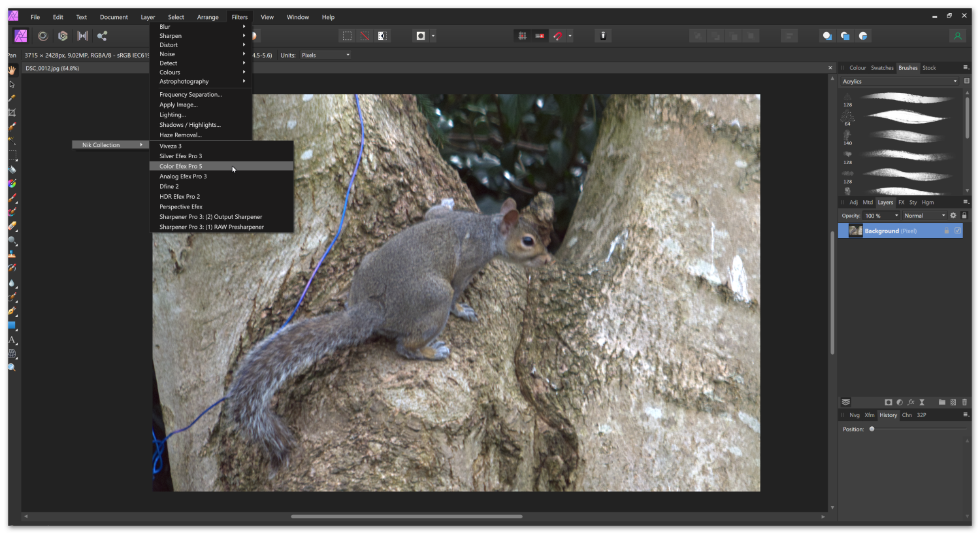Click Invert Selection toolbar icon

click(x=382, y=36)
